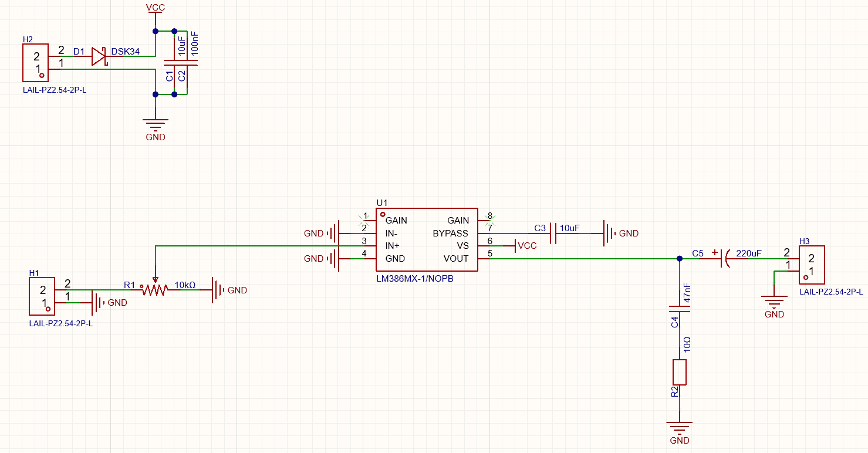
Task: Select the LAIL-PZ2.54-2P-L label under H2
Action: click(x=55, y=90)
